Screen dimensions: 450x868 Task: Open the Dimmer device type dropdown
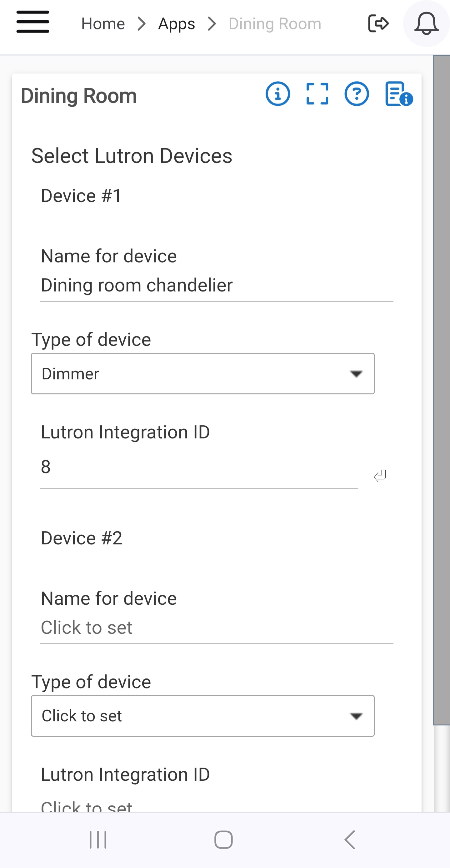click(203, 373)
